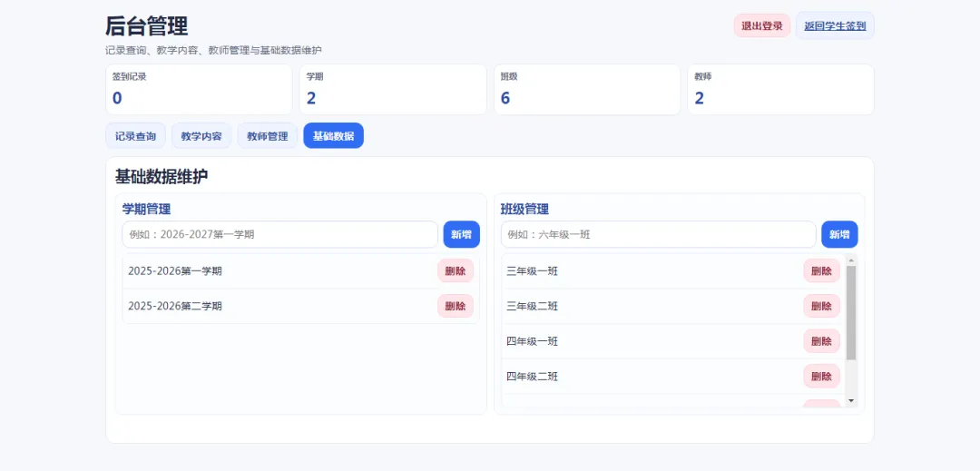Delete the 四年级一班 class

pos(821,341)
